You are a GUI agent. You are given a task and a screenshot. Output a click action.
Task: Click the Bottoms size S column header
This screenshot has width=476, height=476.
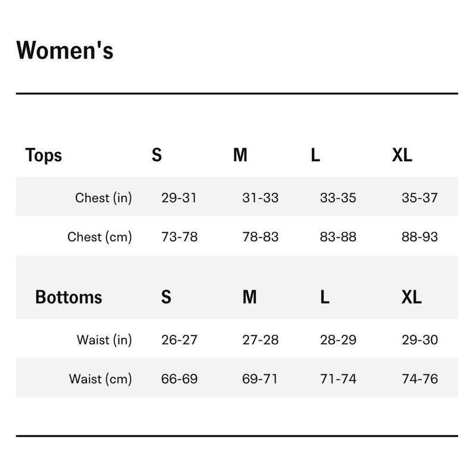click(x=166, y=296)
